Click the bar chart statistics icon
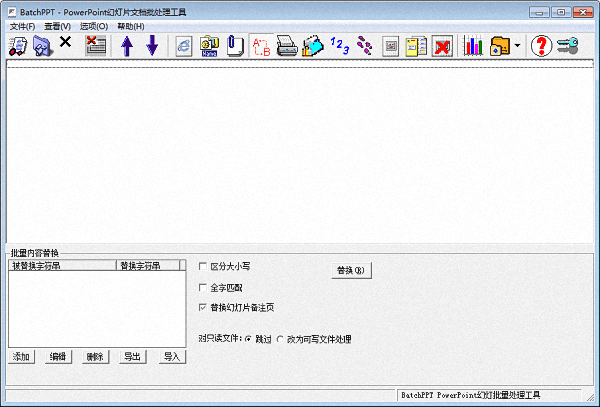The image size is (600, 407). point(473,46)
